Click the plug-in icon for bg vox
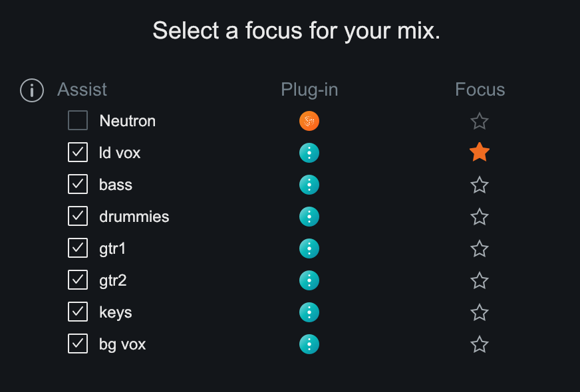Screen dimensions: 580x392 [x=309, y=344]
